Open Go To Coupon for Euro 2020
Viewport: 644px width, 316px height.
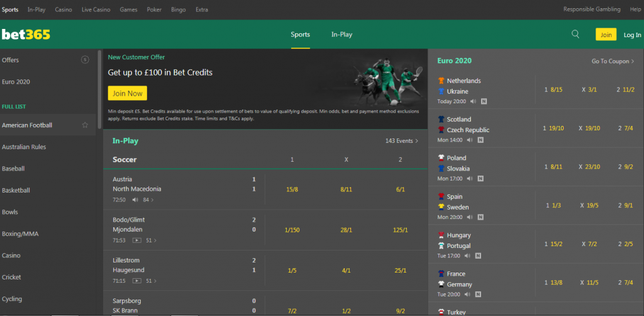(613, 61)
